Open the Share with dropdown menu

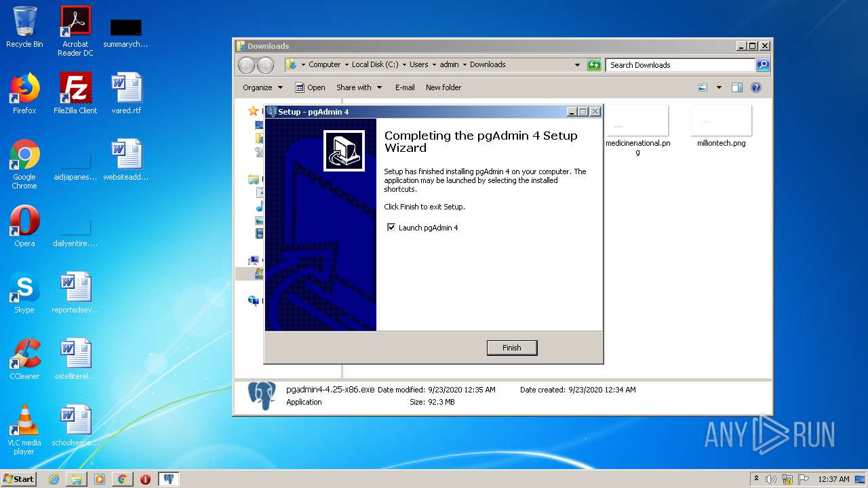point(359,87)
